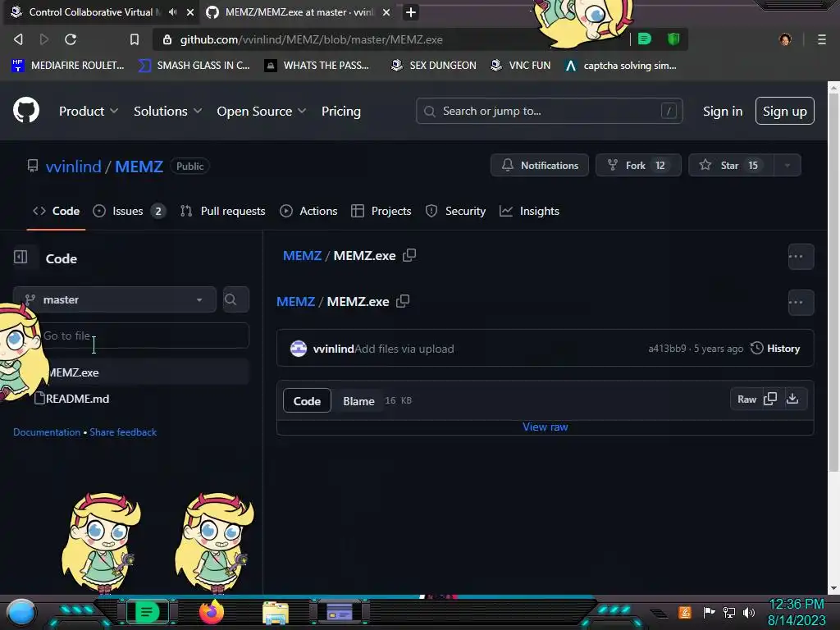Screen dimensions: 840x630
Task: Focus the Search or jump to field
Action: [549, 111]
